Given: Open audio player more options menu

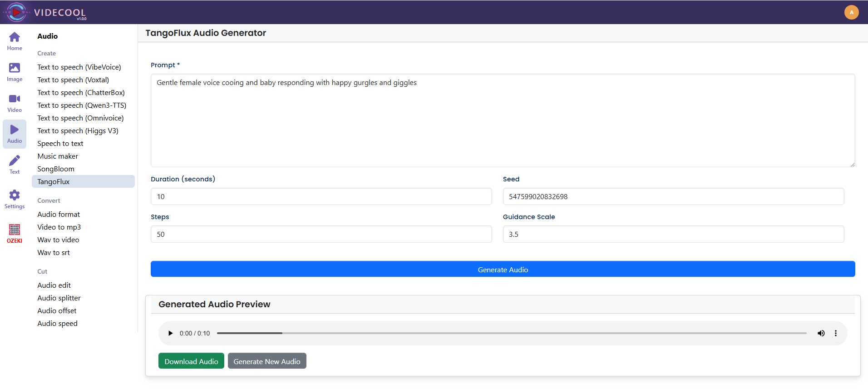Looking at the screenshot, I should click(x=835, y=333).
